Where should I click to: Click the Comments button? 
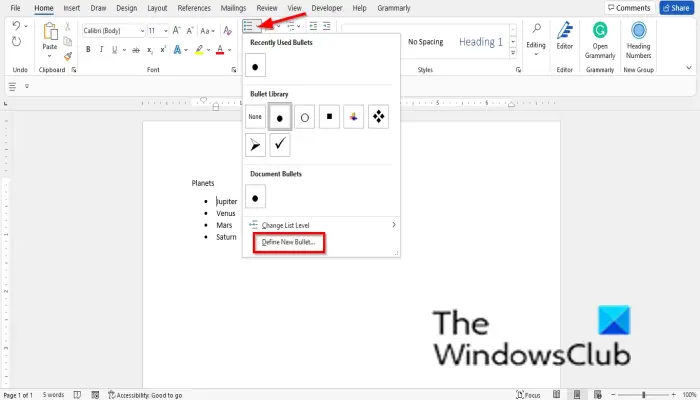[629, 8]
